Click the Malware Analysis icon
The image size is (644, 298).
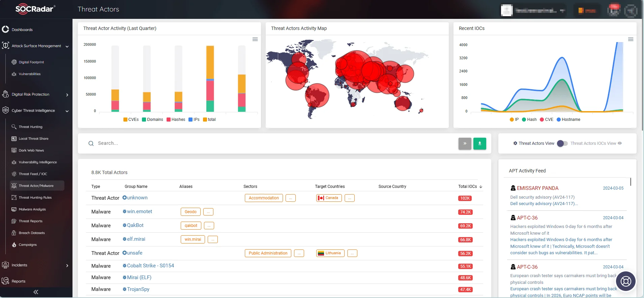click(x=14, y=209)
